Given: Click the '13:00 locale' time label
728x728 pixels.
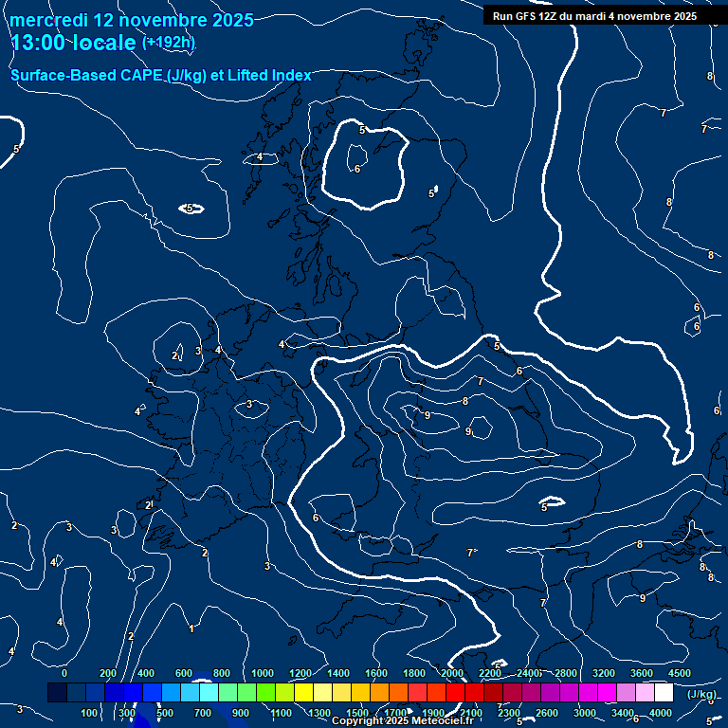Looking at the screenshot, I should [73, 43].
